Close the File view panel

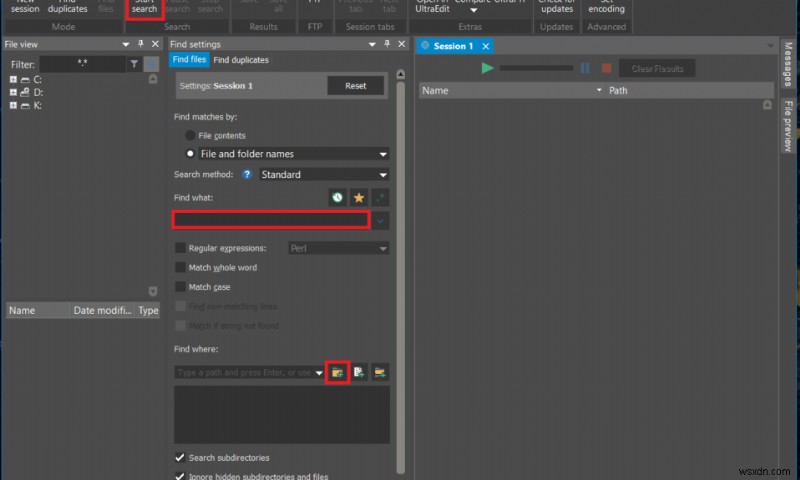155,44
